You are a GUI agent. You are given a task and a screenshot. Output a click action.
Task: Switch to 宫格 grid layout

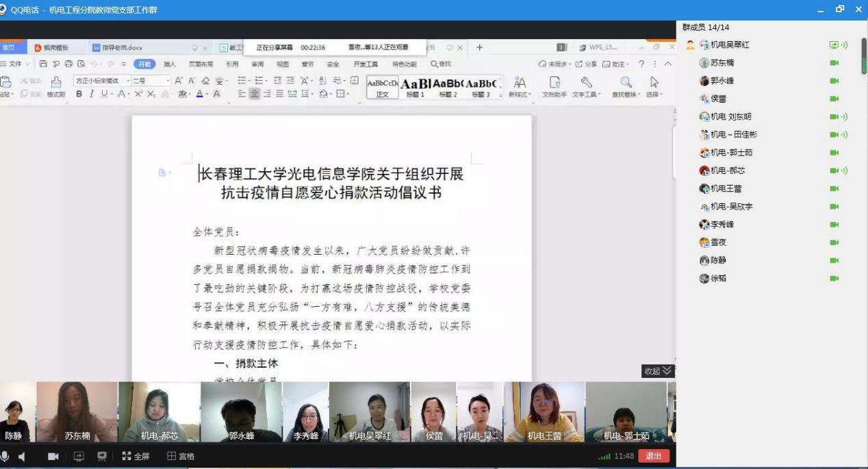tap(181, 456)
